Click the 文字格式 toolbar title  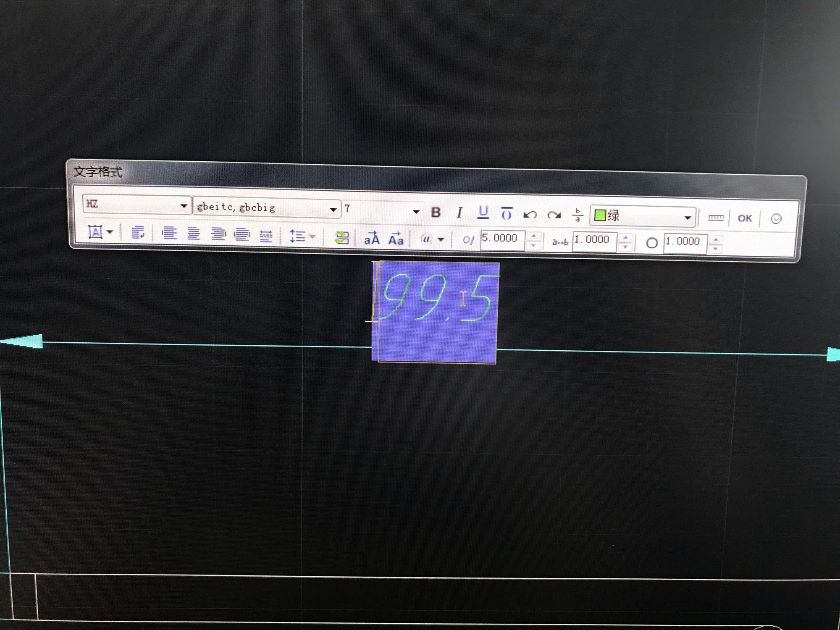[x=97, y=172]
